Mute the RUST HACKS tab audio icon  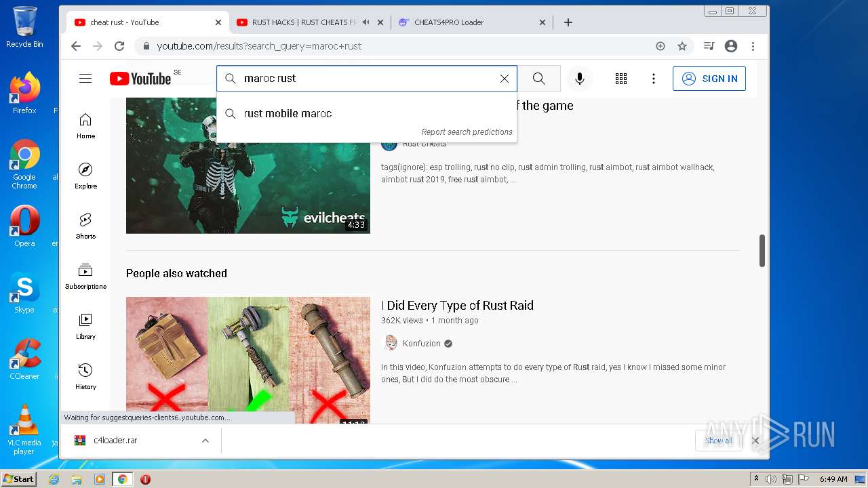pos(366,22)
